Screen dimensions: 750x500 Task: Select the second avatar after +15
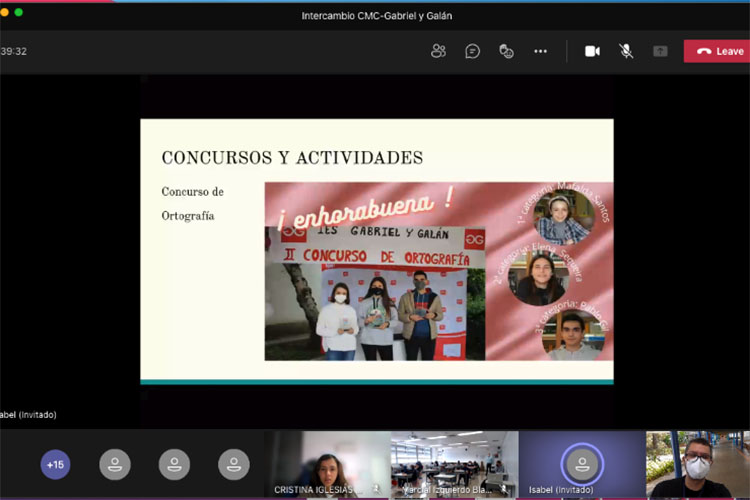(174, 464)
